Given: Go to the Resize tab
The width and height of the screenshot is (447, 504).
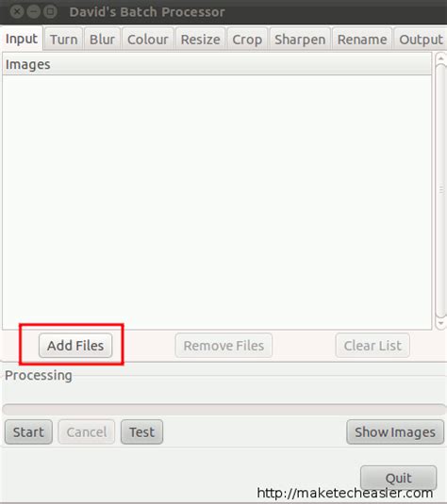Looking at the screenshot, I should click(200, 40).
